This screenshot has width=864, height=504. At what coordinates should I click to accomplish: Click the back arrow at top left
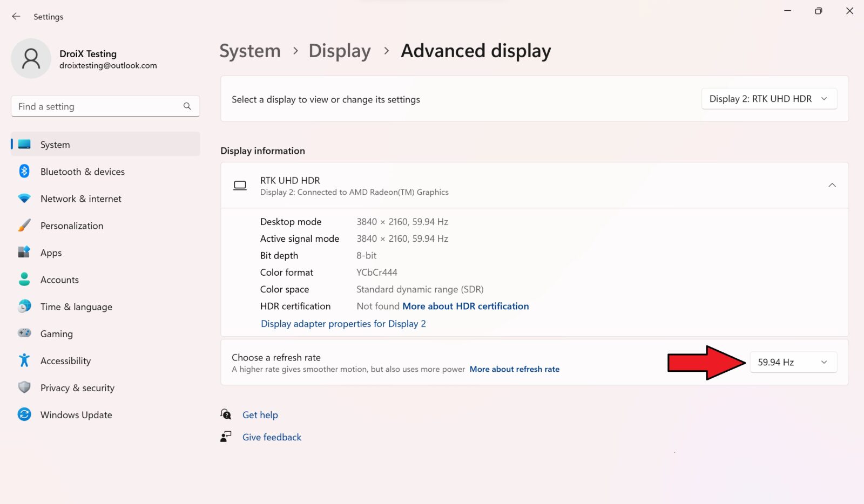click(16, 16)
